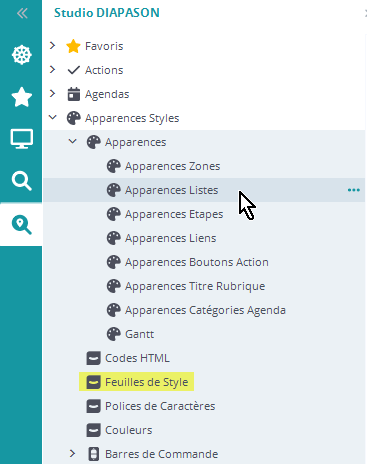Expand the Favoris tree node
The width and height of the screenshot is (367, 464).
(x=52, y=45)
